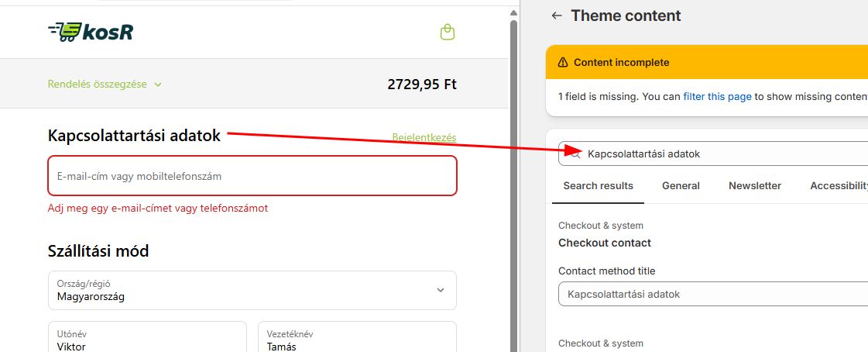Screen dimensions: 868x352
Task: Open the shopping bag cart icon
Action: click(x=446, y=32)
